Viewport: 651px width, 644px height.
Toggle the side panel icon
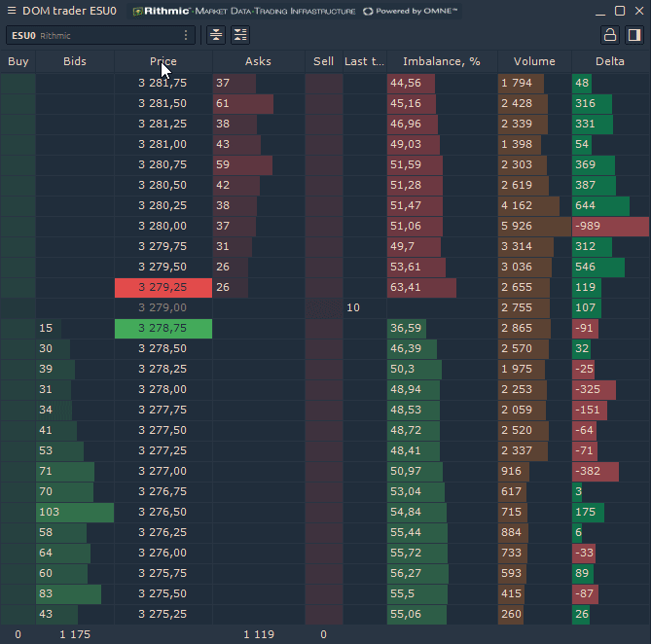coord(634,35)
